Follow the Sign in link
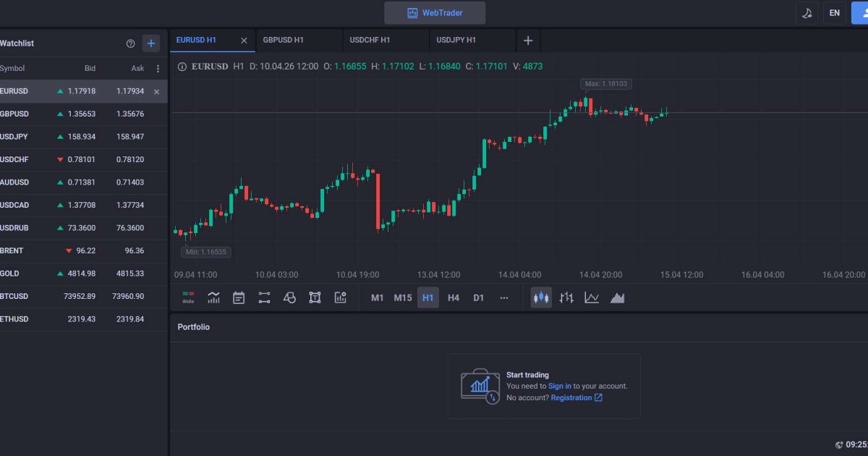 tap(560, 387)
